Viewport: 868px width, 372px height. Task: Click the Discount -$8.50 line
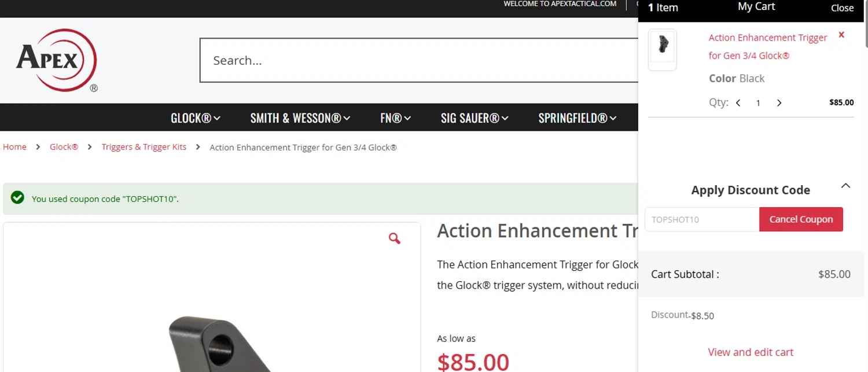[x=682, y=315]
